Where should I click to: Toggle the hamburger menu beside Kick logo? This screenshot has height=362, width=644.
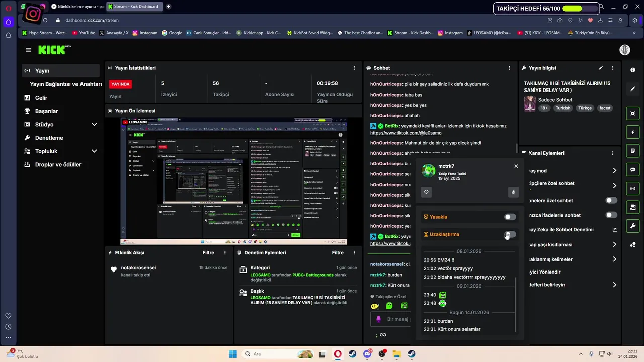tap(28, 50)
